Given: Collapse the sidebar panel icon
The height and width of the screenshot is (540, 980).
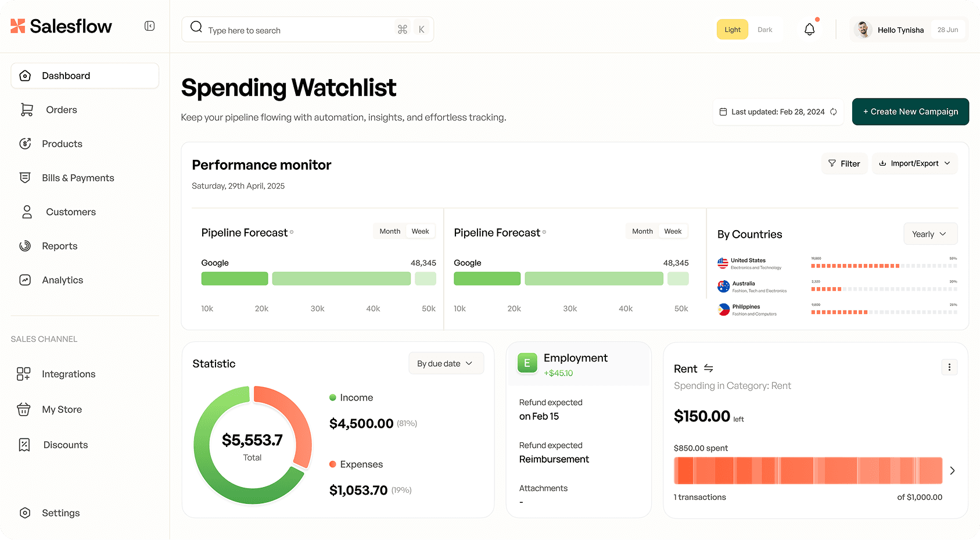Looking at the screenshot, I should pos(149,26).
